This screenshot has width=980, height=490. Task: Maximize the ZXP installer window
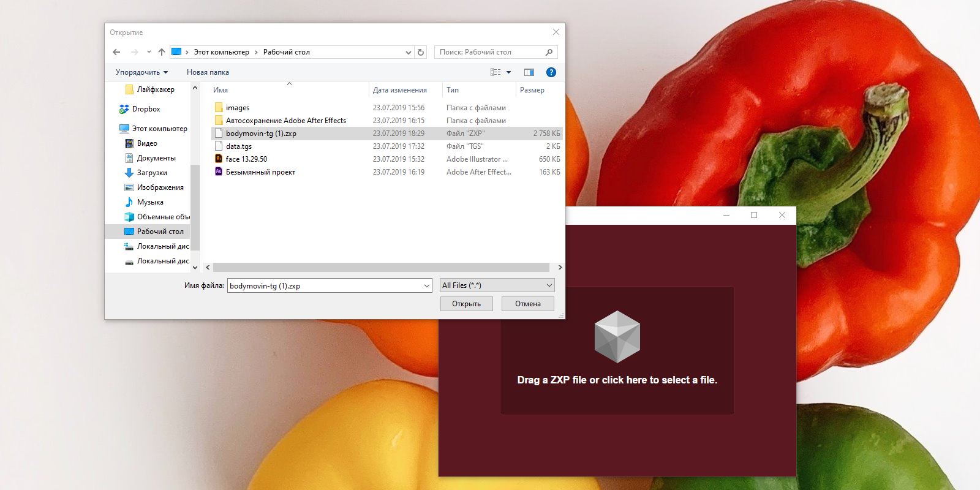coord(754,215)
